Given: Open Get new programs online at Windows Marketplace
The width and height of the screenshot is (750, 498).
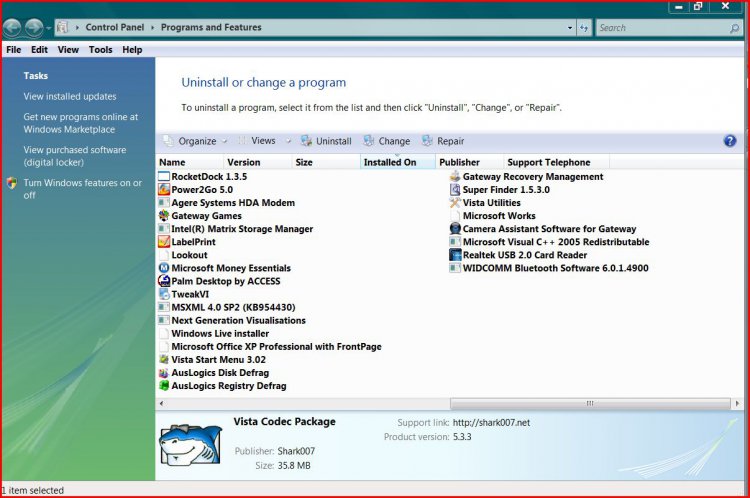Looking at the screenshot, I should [80, 123].
